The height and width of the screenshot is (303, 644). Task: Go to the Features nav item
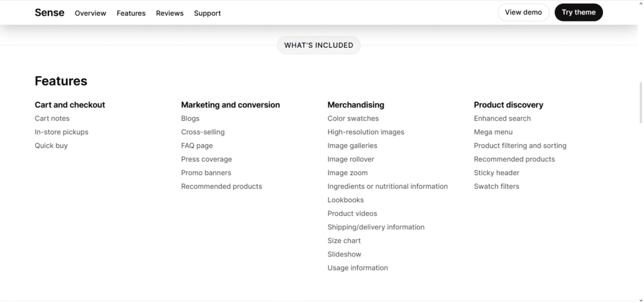[131, 13]
